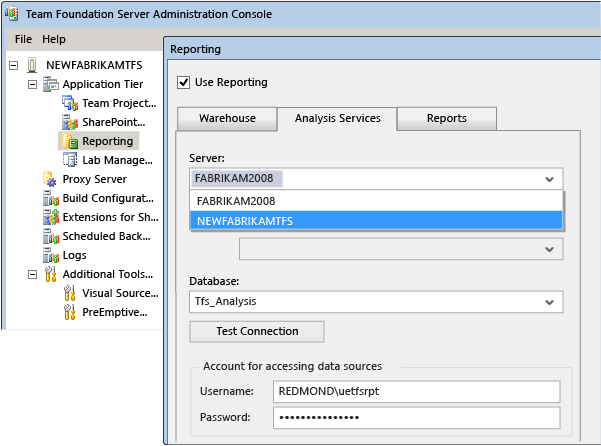This screenshot has height=446, width=601.
Task: Click the Team Foundation Server app icon in title bar
Action: (11, 14)
